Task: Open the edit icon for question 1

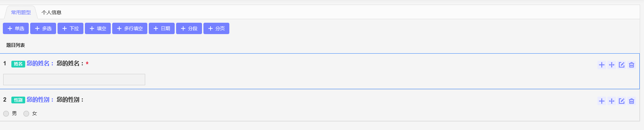Action: [x=622, y=65]
